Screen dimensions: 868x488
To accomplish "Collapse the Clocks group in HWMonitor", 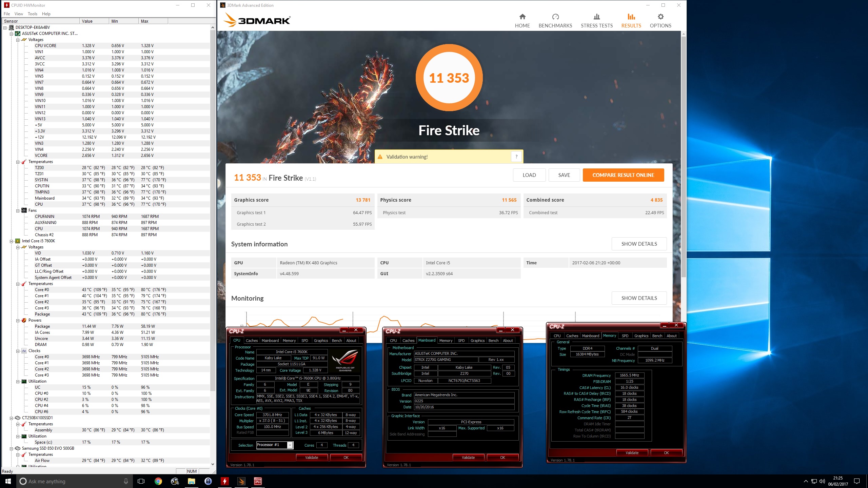I will pyautogui.click(x=18, y=351).
